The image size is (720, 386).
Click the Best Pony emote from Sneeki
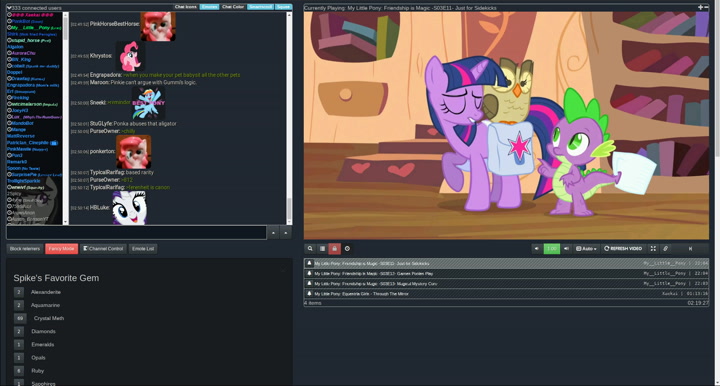click(148, 103)
